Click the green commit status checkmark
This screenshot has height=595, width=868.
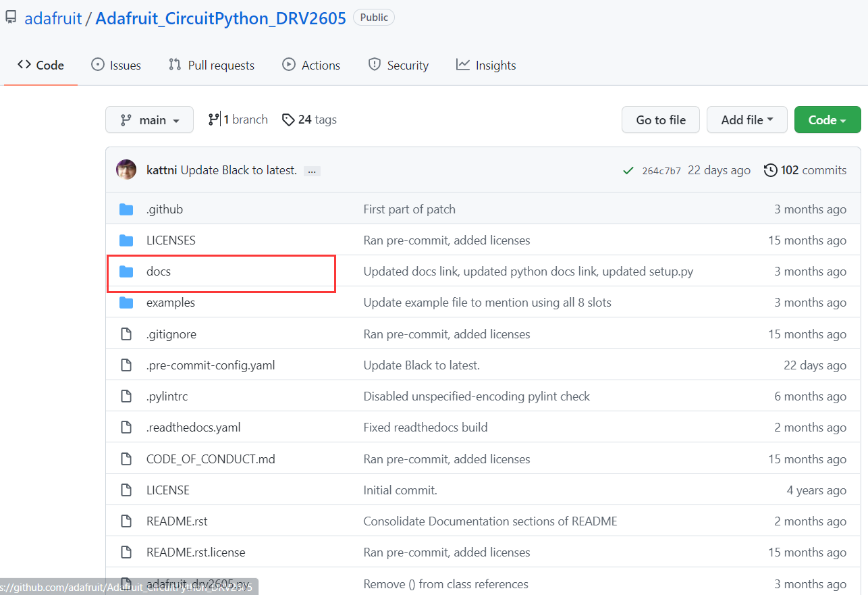(628, 170)
